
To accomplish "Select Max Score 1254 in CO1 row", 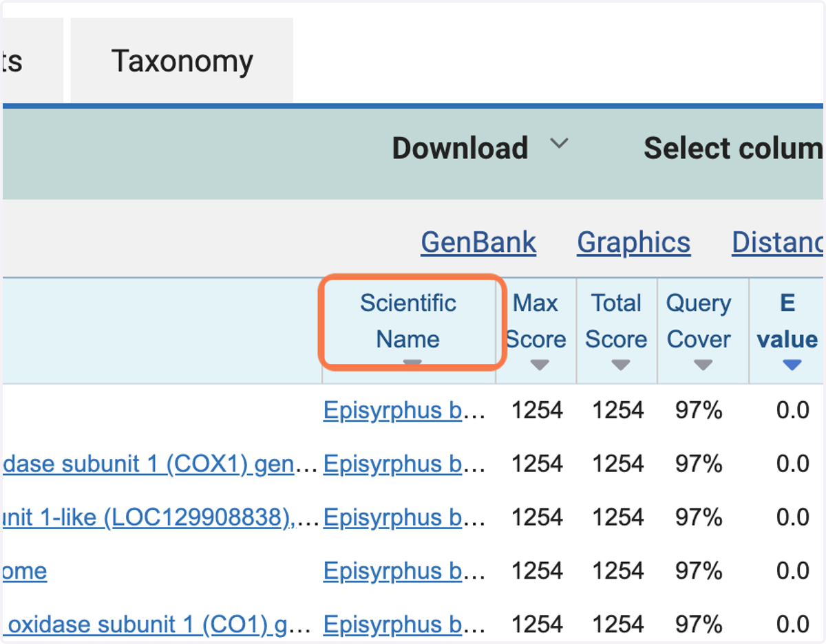I will pos(537,625).
